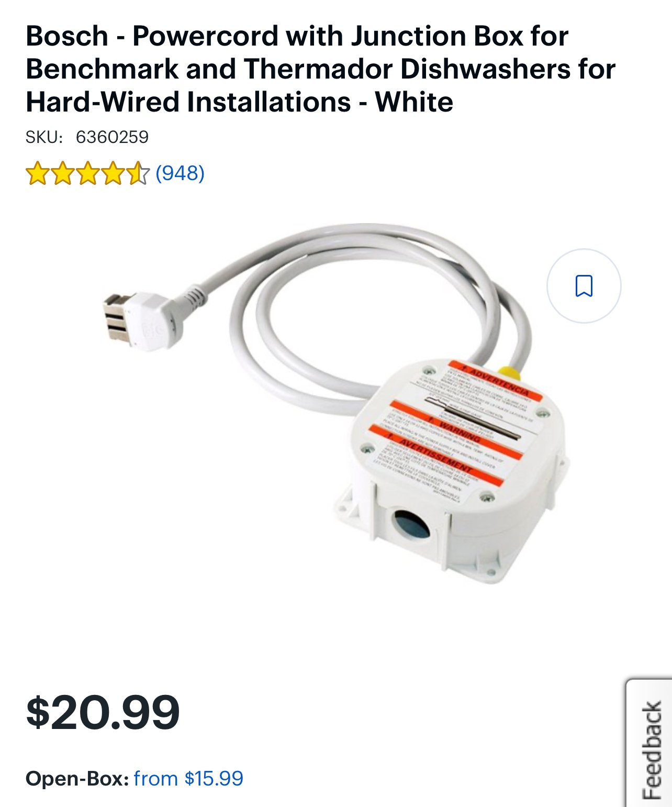The width and height of the screenshot is (672, 807).
Task: Open the 948 customer reviews link
Action: 180,173
